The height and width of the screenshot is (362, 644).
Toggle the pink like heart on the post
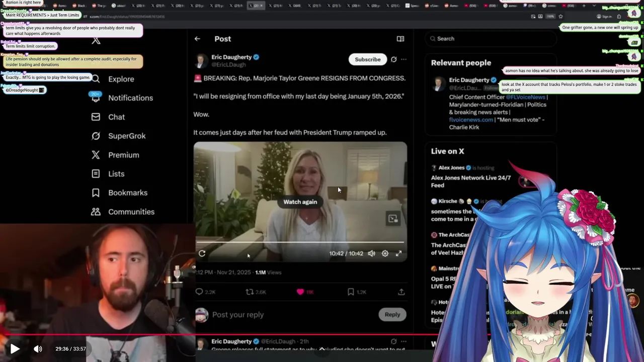click(x=300, y=292)
